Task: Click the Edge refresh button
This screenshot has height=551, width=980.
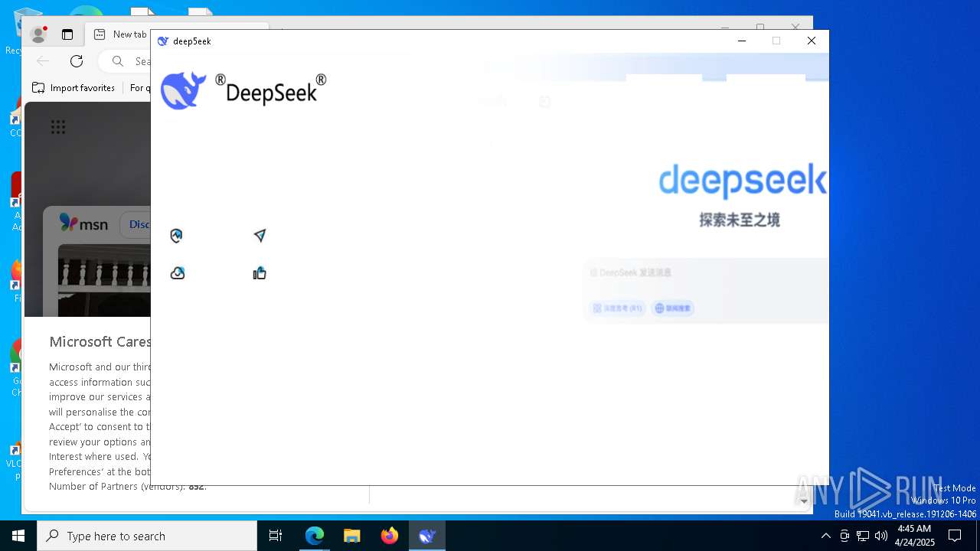Action: click(x=77, y=61)
